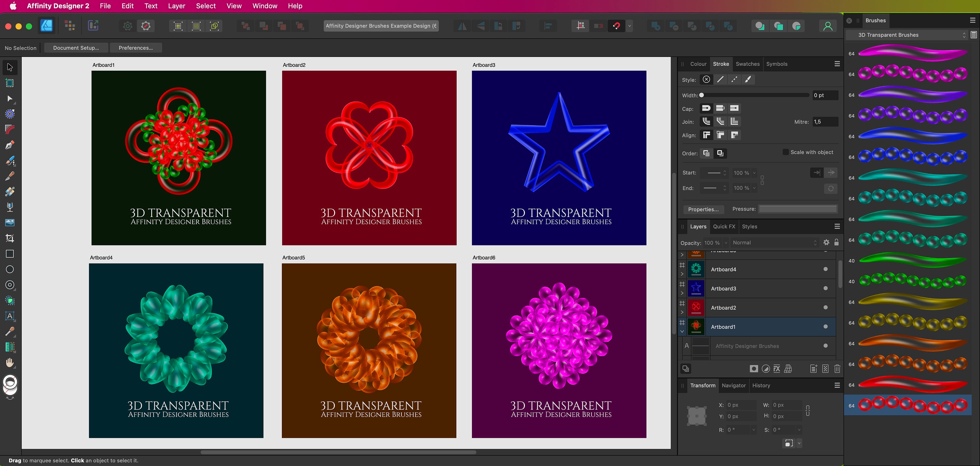Viewport: 980px width, 466px height.
Task: Lock the layer opacity with the padlock
Action: click(x=837, y=242)
